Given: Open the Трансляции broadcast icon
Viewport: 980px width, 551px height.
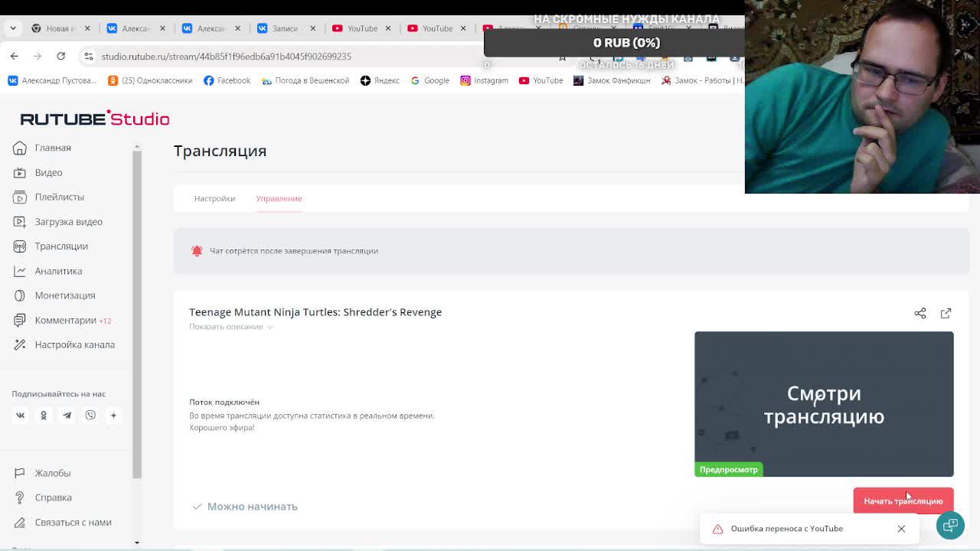Looking at the screenshot, I should pyautogui.click(x=20, y=246).
